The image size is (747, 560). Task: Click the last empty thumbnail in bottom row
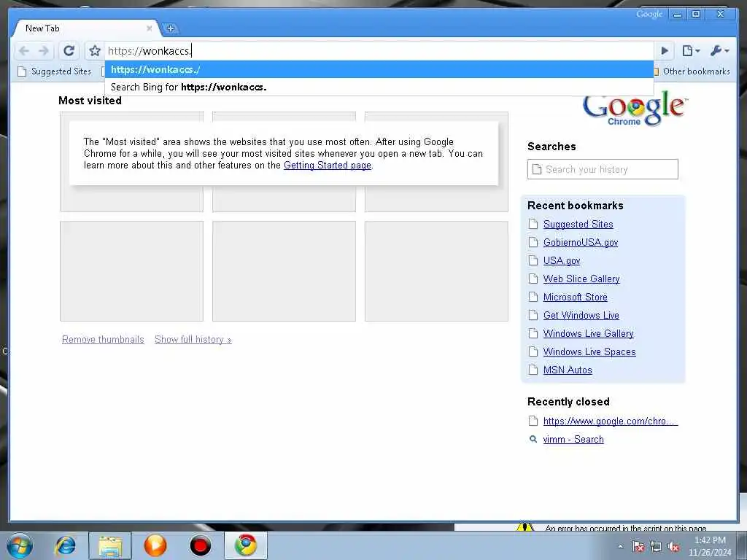coord(436,271)
